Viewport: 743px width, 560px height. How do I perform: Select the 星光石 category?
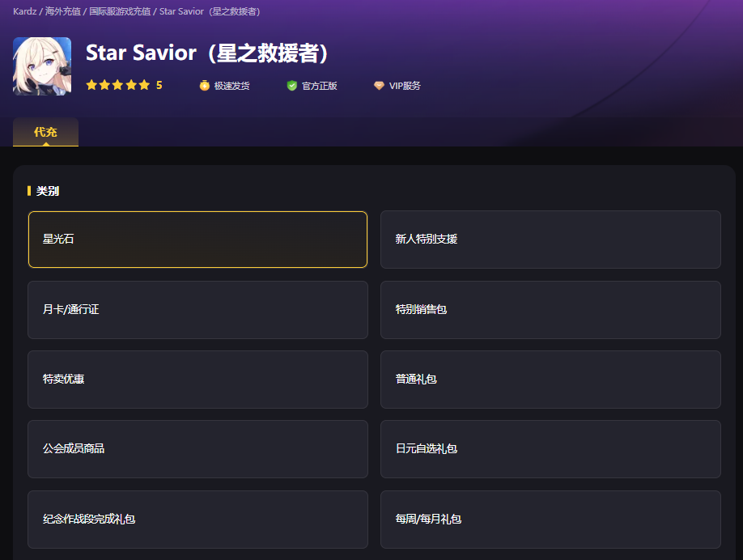pyautogui.click(x=197, y=240)
